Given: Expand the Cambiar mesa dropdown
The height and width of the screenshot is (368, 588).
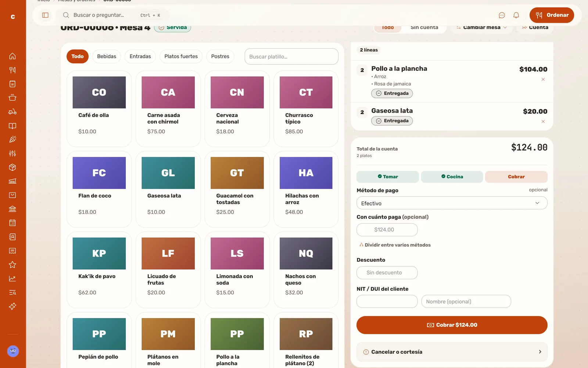Looking at the screenshot, I should (x=481, y=28).
